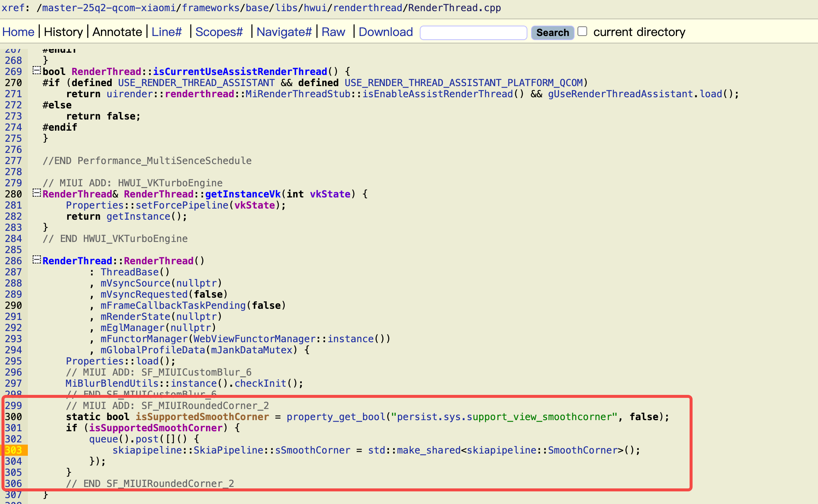Collapse the RenderThread constructor fold icon
Image resolution: width=818 pixels, height=504 pixels.
pyautogui.click(x=36, y=259)
